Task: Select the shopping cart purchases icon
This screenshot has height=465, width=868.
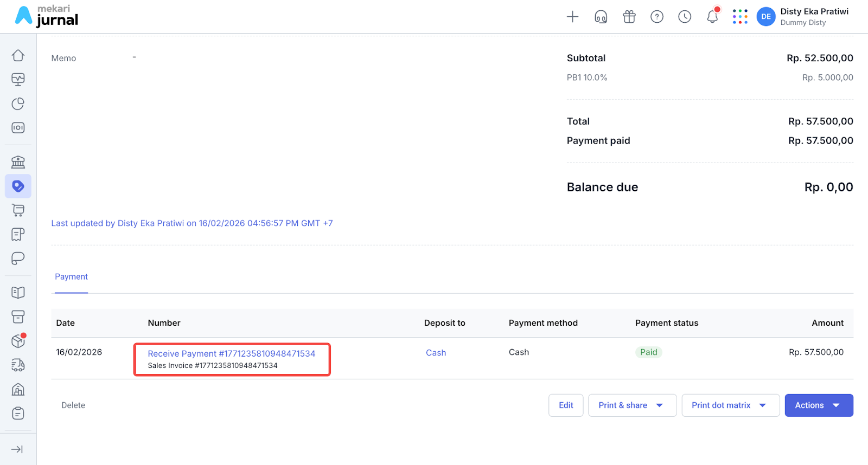Action: click(18, 210)
